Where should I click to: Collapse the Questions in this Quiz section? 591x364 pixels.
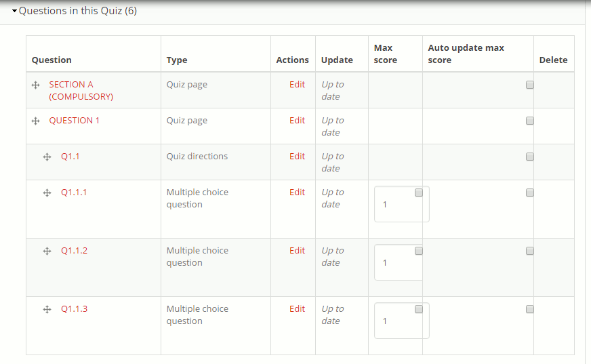click(15, 11)
